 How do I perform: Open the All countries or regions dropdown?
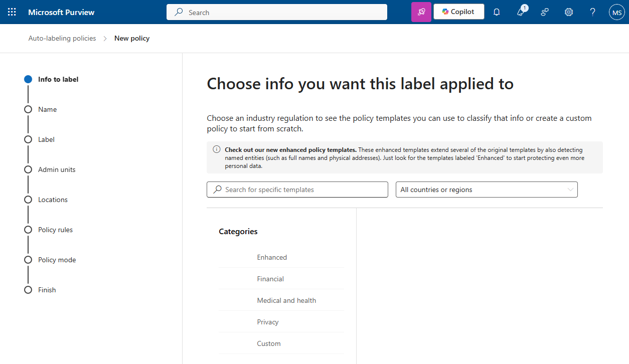(486, 190)
